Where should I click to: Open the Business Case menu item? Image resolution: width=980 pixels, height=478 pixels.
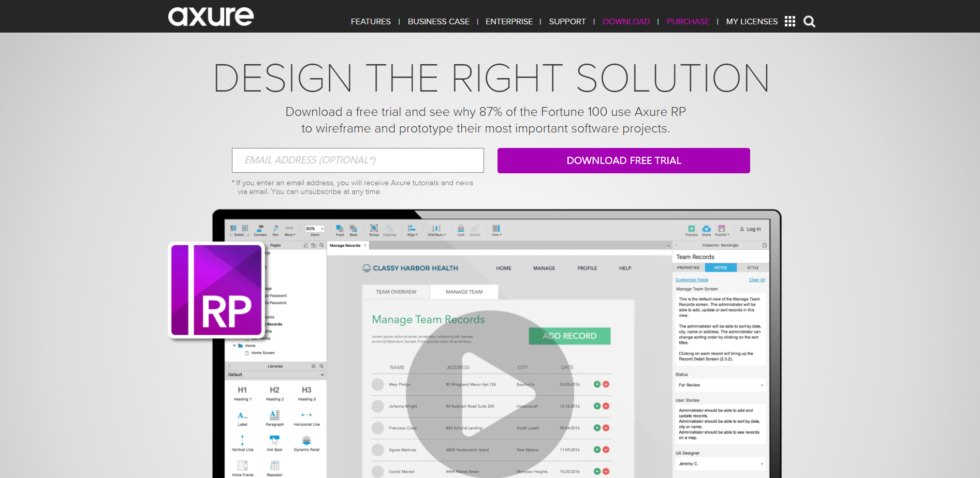coord(438,22)
